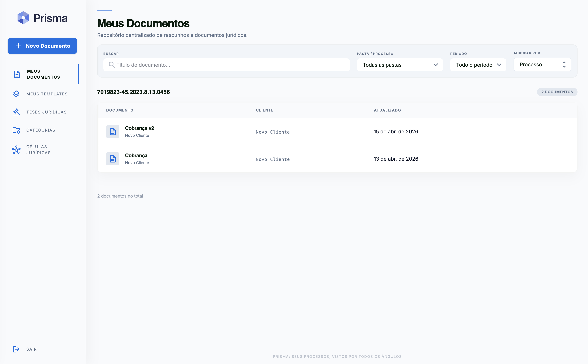The image size is (588, 364).
Task: Open the Cobrança v2 document title
Action: [x=140, y=128]
